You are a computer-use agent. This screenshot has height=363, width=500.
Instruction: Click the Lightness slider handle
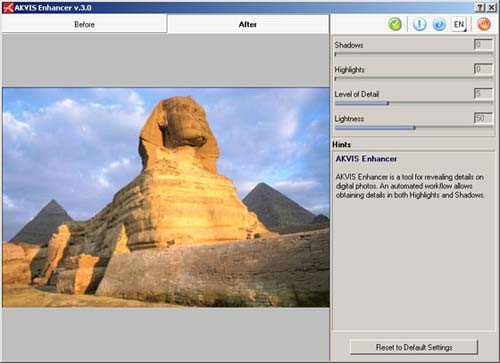414,128
